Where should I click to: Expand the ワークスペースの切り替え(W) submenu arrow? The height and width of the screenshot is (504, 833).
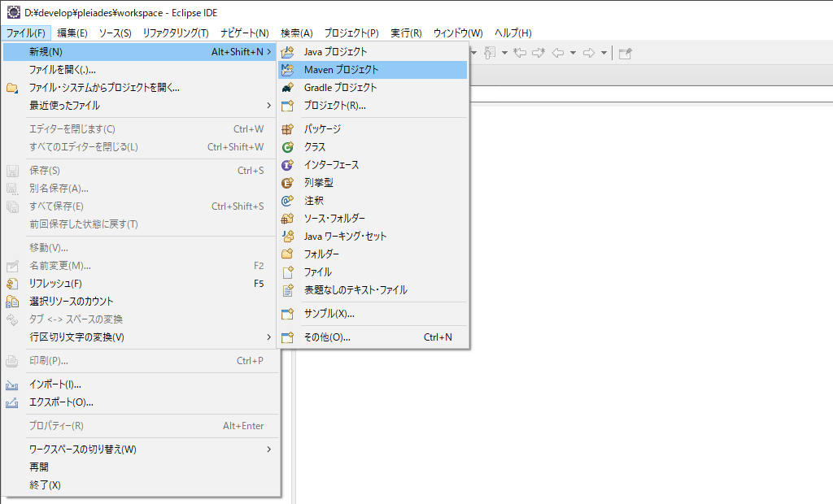point(268,450)
